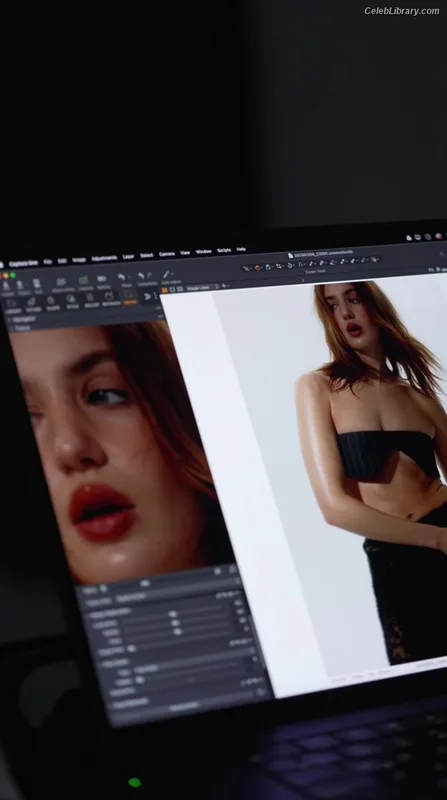The height and width of the screenshot is (800, 447).
Task: Open the Camera menu in menu bar
Action: (166, 254)
